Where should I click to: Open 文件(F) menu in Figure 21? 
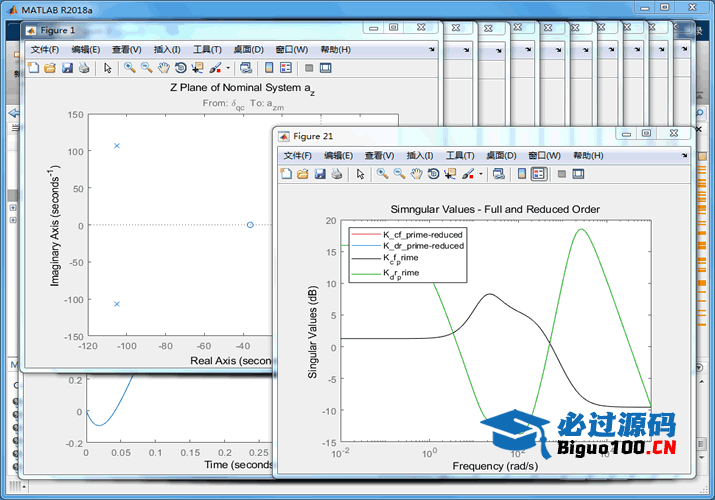[297, 155]
